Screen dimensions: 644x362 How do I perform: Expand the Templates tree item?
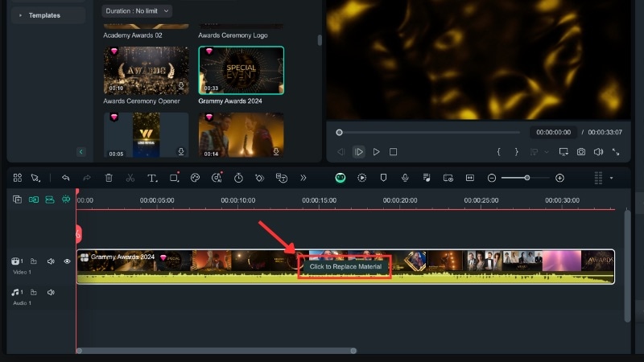21,15
